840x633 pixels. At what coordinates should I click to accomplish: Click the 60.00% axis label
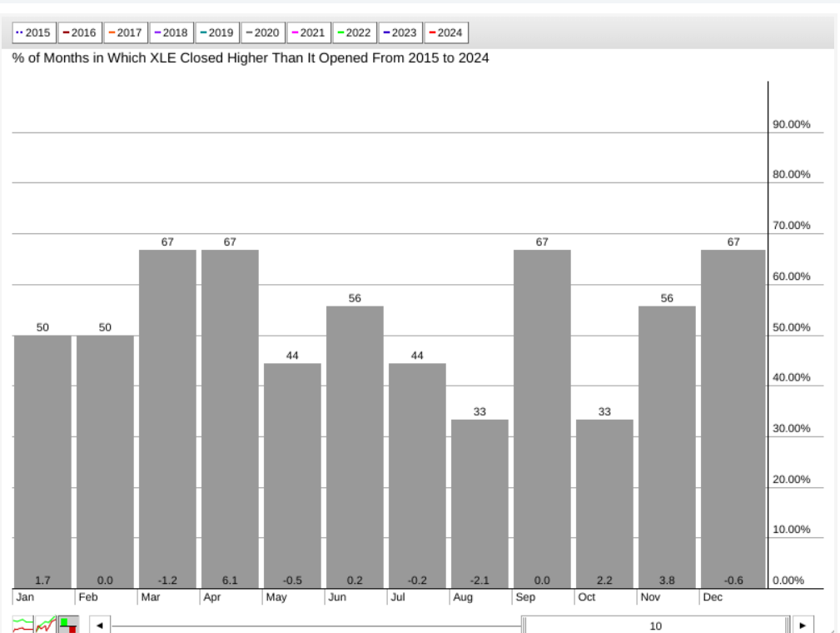tap(791, 276)
